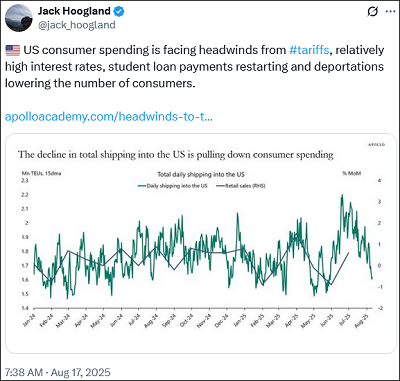Open the three-dot more options menu
Screen dimensions: 400x381
(x=390, y=11)
